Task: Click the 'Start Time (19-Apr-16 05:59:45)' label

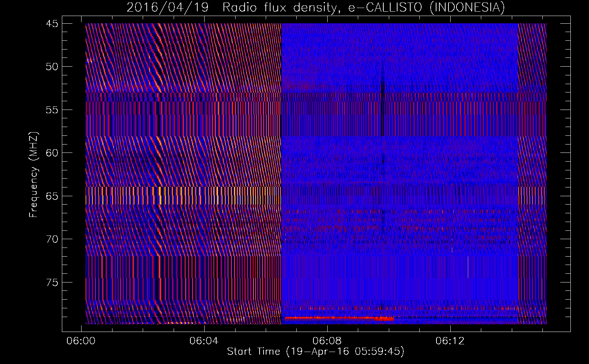Action: pos(316,351)
